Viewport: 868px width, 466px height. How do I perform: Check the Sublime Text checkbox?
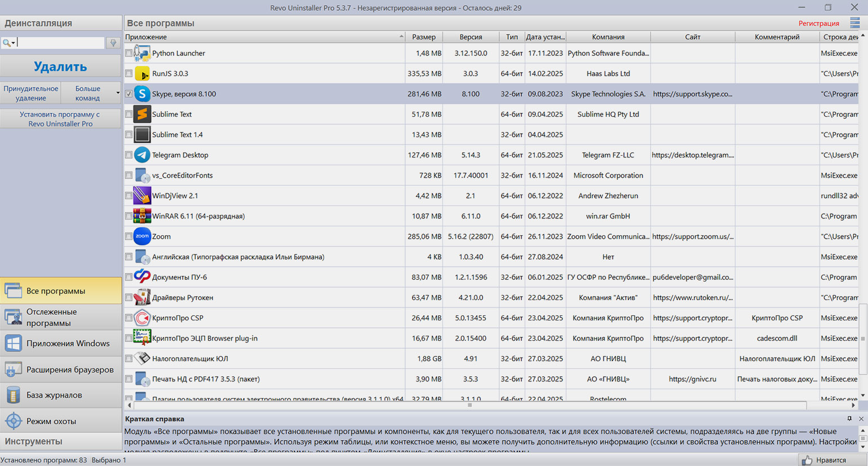129,114
